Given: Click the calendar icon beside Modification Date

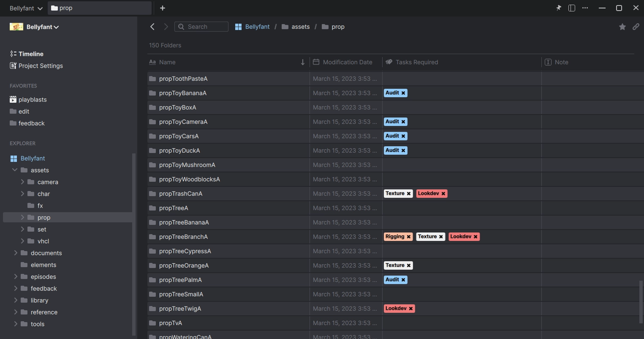Looking at the screenshot, I should click(x=315, y=62).
